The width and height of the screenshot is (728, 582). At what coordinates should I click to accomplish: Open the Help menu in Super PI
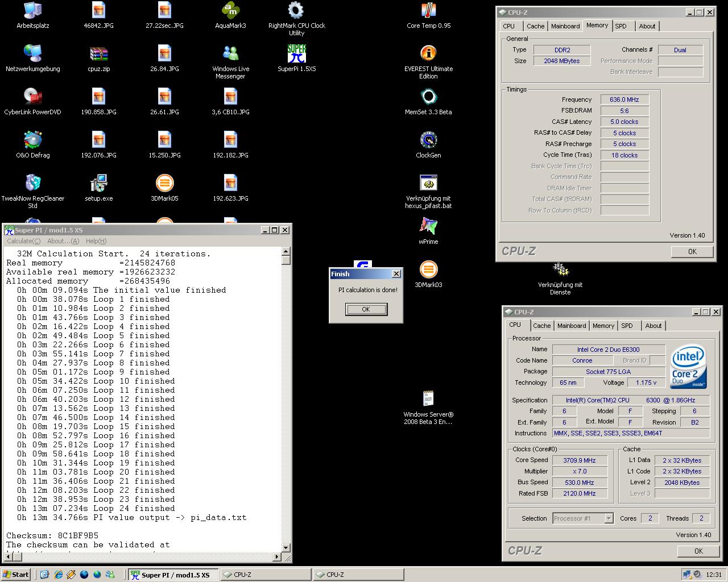[96, 241]
